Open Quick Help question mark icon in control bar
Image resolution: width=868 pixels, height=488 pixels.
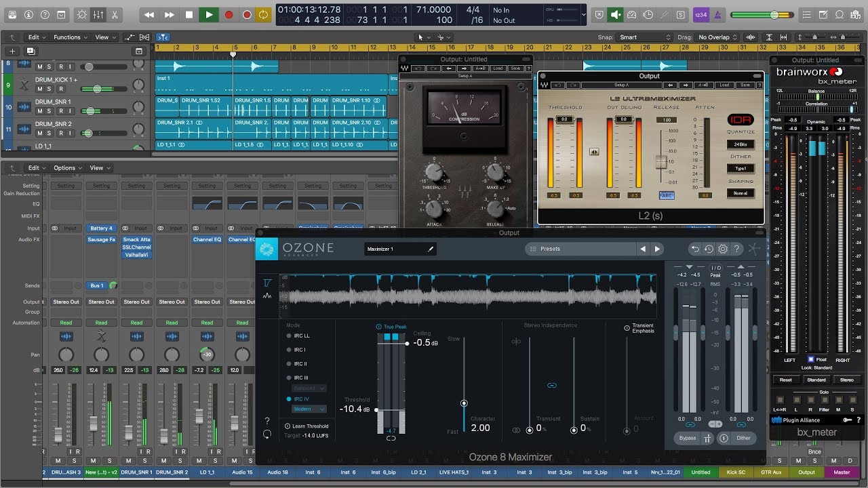click(45, 14)
